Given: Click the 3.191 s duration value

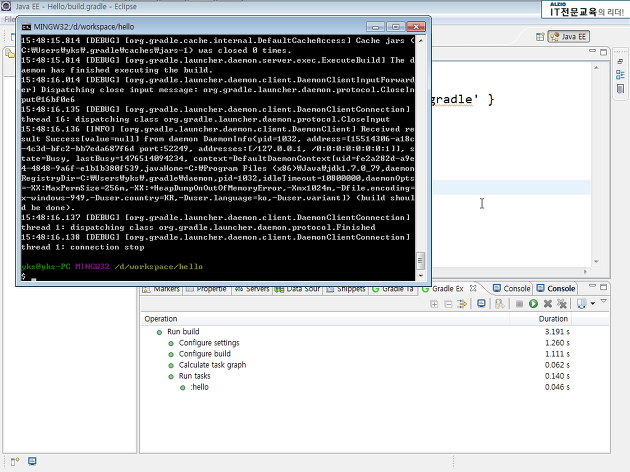Looking at the screenshot, I should [557, 332].
